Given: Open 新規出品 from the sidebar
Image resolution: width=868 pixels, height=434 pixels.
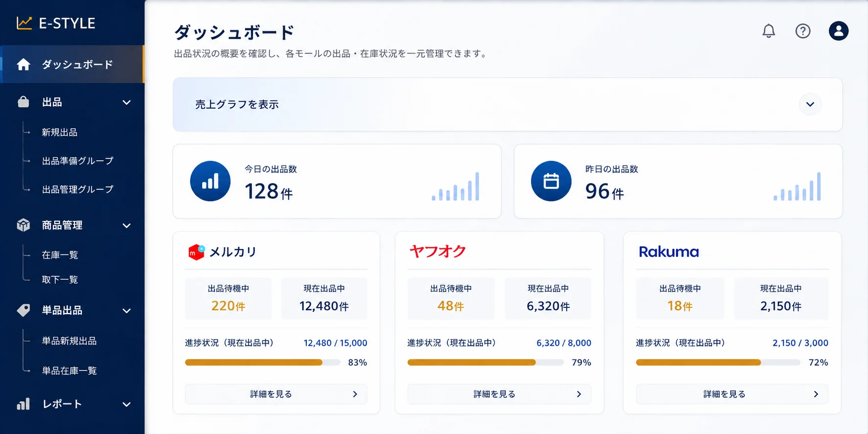Looking at the screenshot, I should click(x=60, y=132).
